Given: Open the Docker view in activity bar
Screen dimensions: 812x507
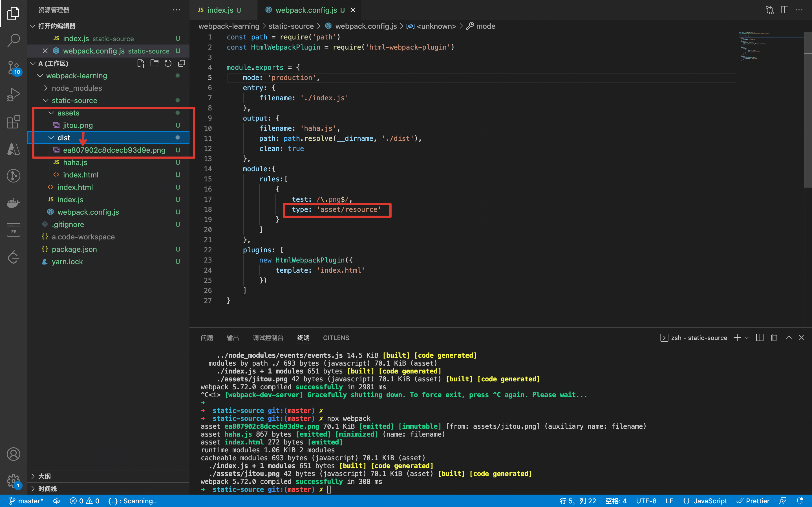Looking at the screenshot, I should pos(14,203).
